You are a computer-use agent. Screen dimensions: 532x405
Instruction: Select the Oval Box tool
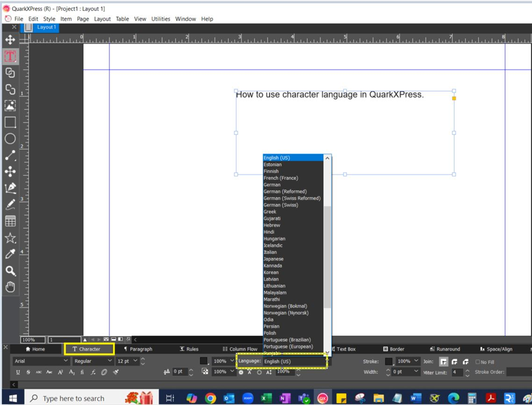[x=10, y=138]
